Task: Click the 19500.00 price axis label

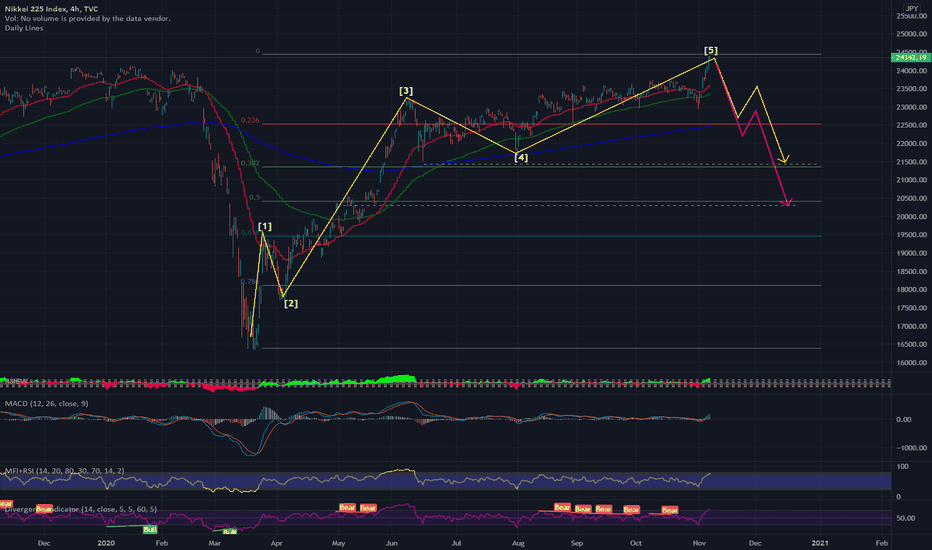Action: [912, 235]
